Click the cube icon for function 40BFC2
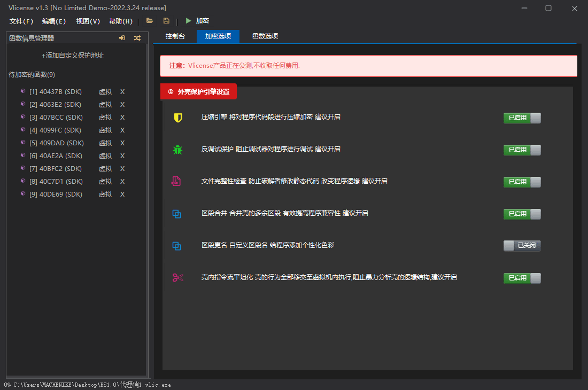This screenshot has height=390, width=588. coord(23,168)
